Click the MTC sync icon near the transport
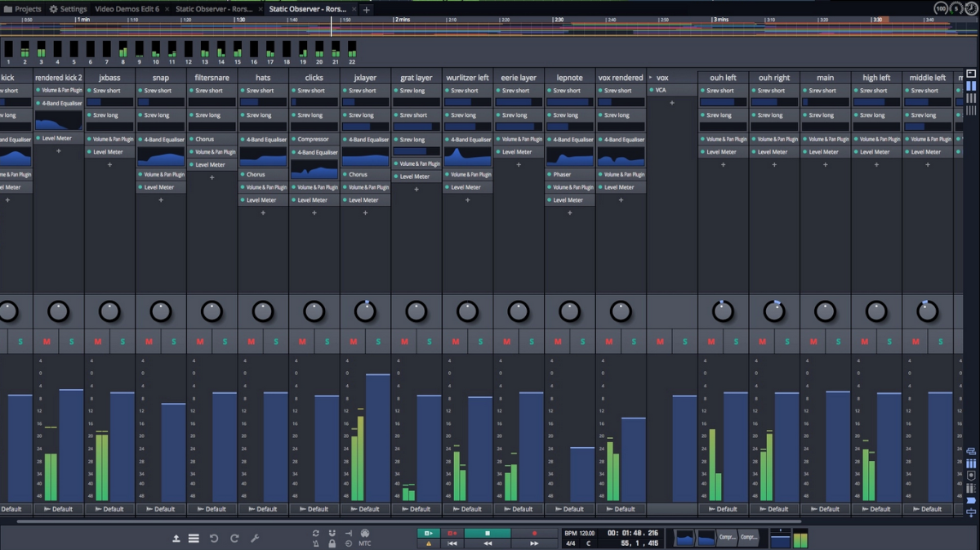980x550 pixels. (x=365, y=543)
